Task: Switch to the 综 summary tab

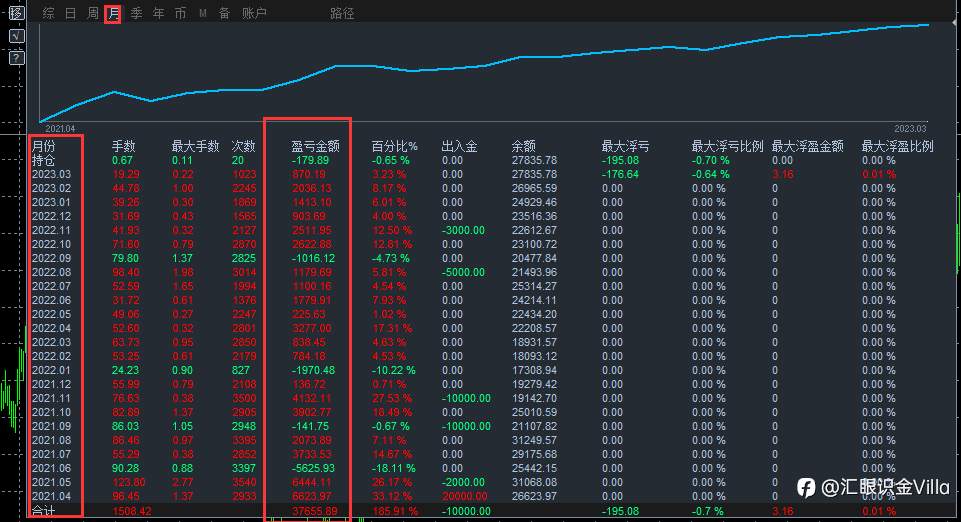Action: [x=49, y=13]
